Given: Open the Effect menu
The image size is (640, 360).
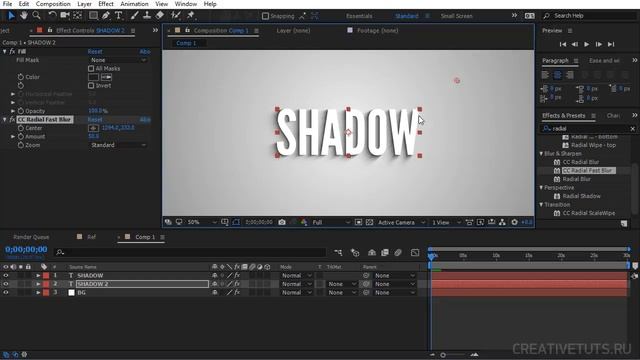Looking at the screenshot, I should (x=106, y=4).
